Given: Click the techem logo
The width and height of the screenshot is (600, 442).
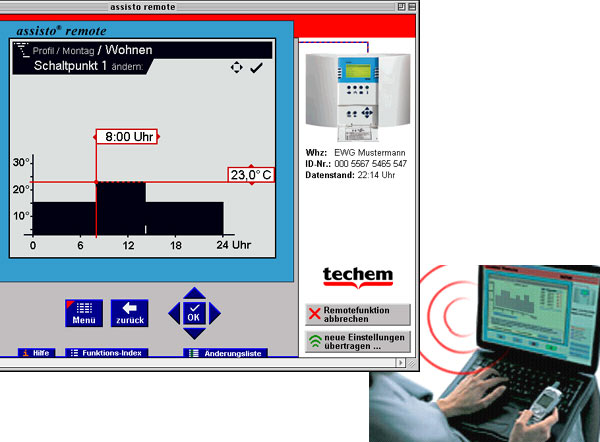Looking at the screenshot, I should tap(358, 277).
